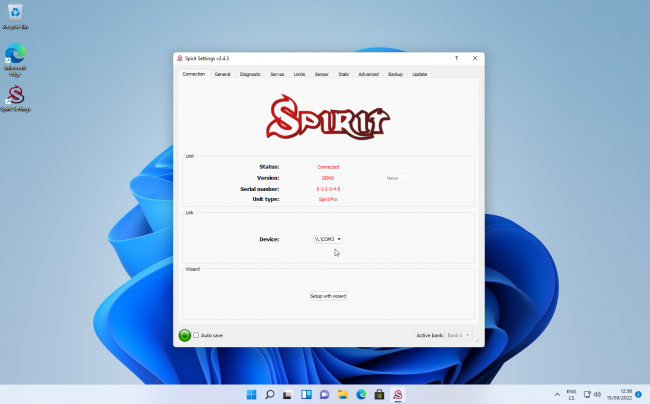Open the Windows Start menu

click(x=251, y=394)
